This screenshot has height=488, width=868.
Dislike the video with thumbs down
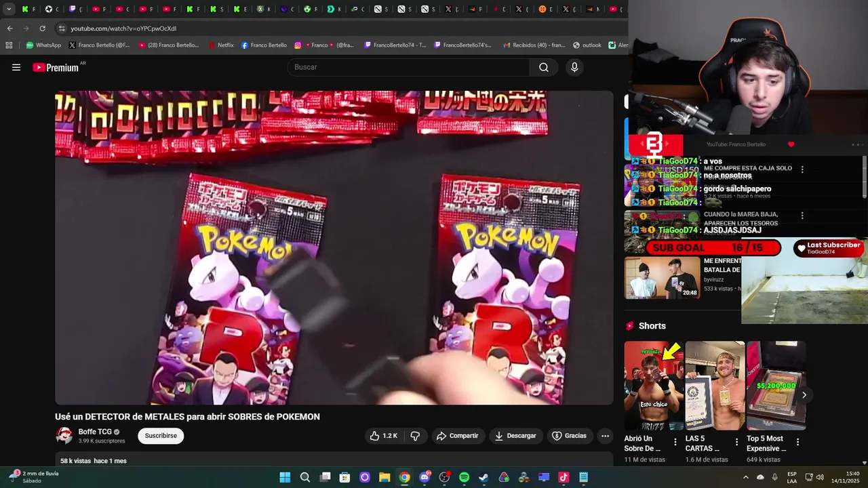[415, 436]
